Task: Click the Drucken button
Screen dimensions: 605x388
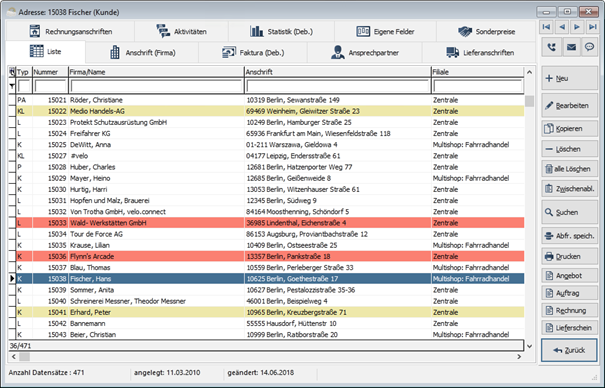Action: click(x=570, y=256)
